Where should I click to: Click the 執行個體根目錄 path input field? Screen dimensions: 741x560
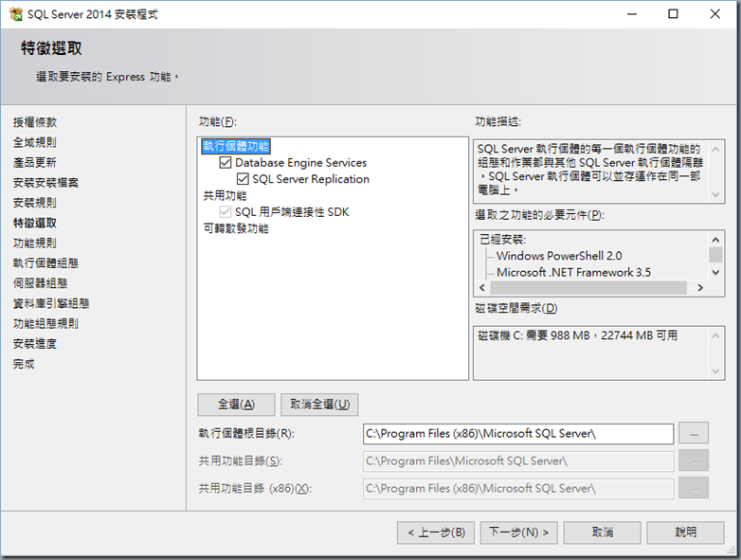click(518, 434)
